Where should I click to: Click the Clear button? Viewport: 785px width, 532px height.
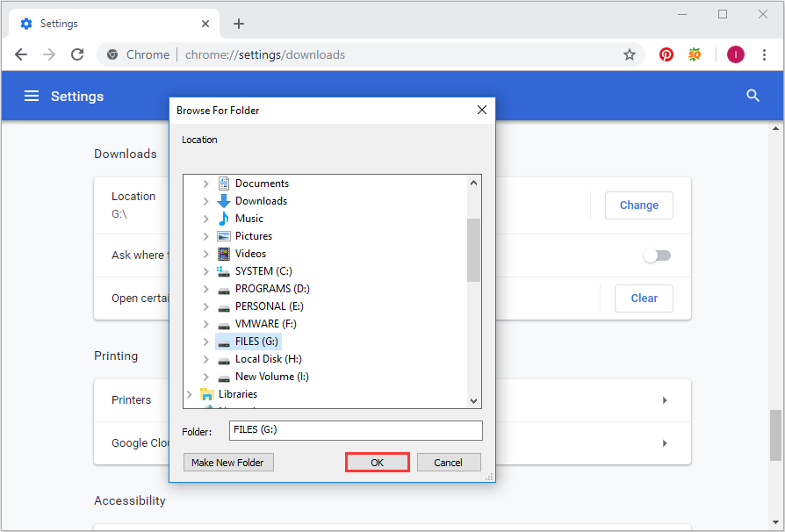[x=644, y=298]
